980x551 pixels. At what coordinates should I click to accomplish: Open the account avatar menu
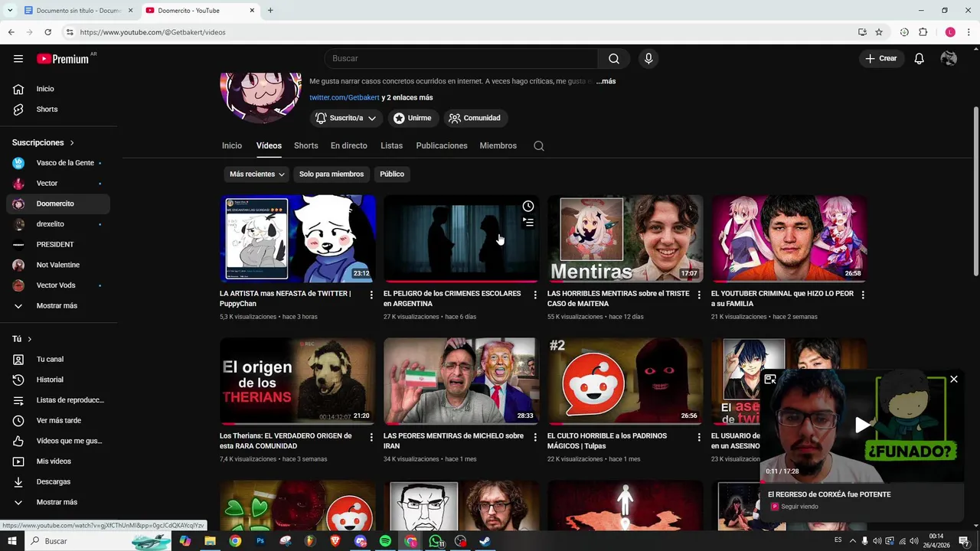coord(949,59)
